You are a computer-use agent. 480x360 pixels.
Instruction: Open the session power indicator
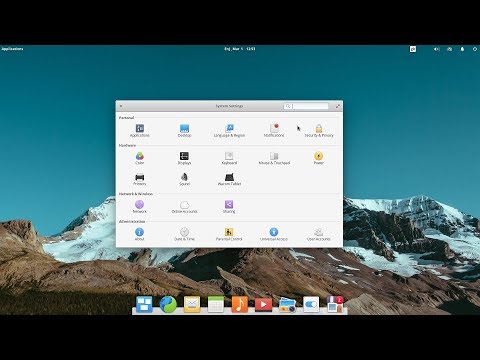pos(475,49)
